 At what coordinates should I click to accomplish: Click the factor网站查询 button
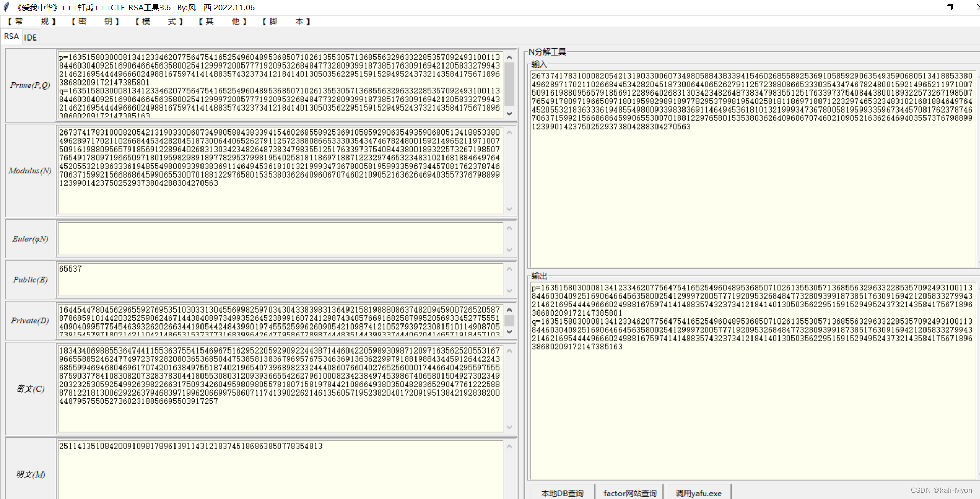click(x=630, y=493)
